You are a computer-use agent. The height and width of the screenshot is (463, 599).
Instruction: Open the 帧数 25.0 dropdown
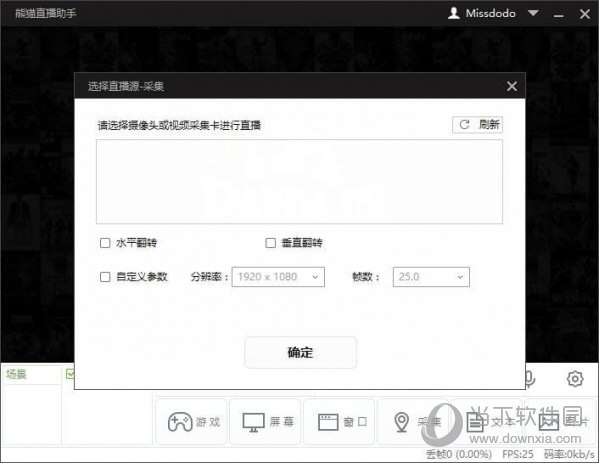click(x=431, y=277)
